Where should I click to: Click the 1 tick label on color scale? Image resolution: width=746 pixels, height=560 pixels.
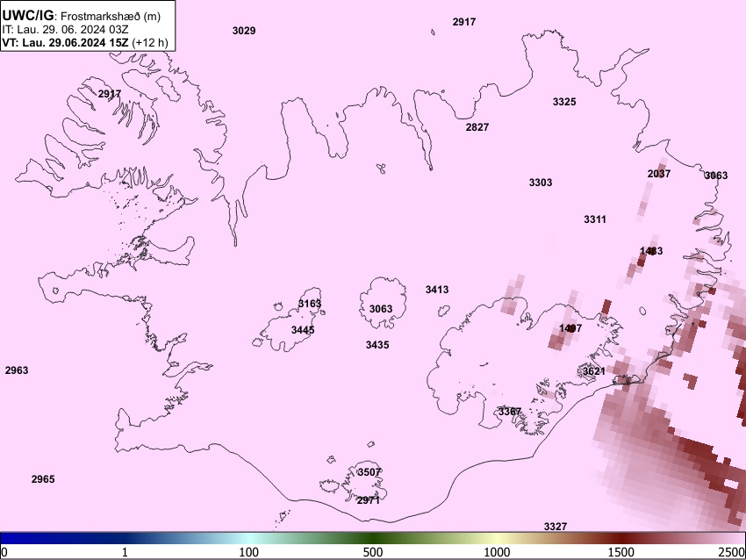click(125, 552)
